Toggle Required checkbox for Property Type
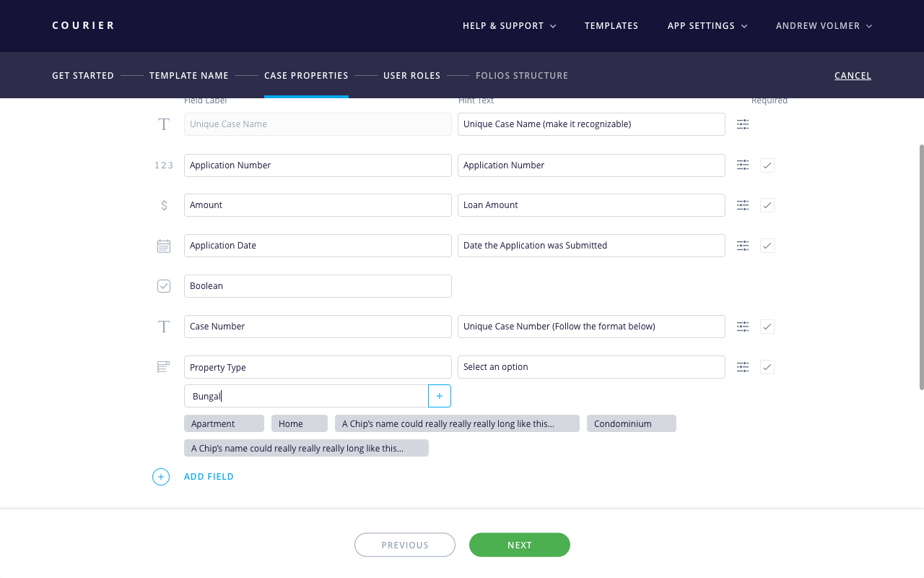This screenshot has height=578, width=924. [x=767, y=367]
